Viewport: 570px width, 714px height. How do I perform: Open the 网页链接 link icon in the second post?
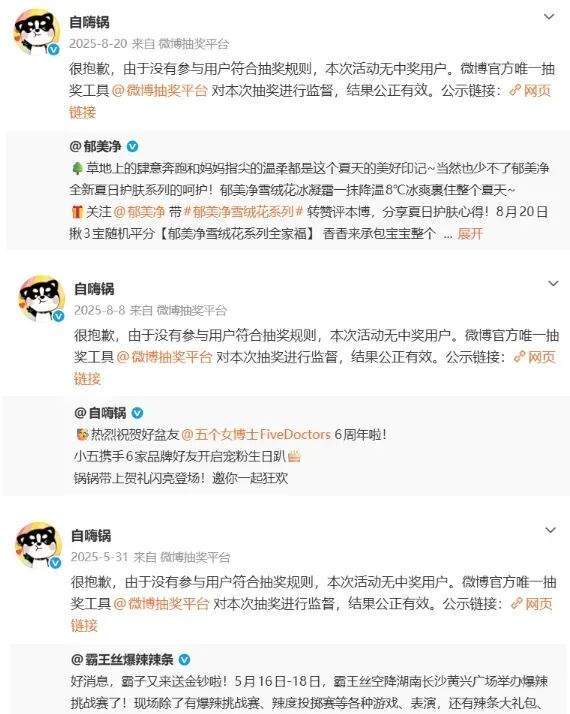[x=519, y=357]
